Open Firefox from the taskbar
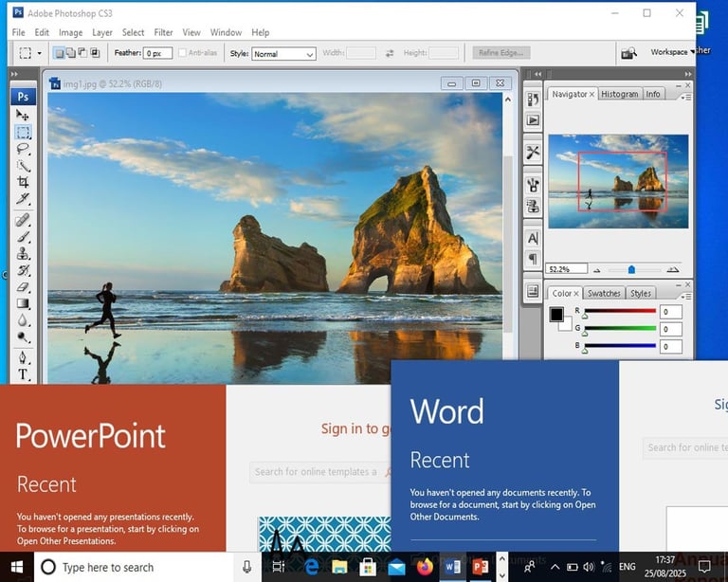Viewport: 728px width, 582px height. (425, 567)
